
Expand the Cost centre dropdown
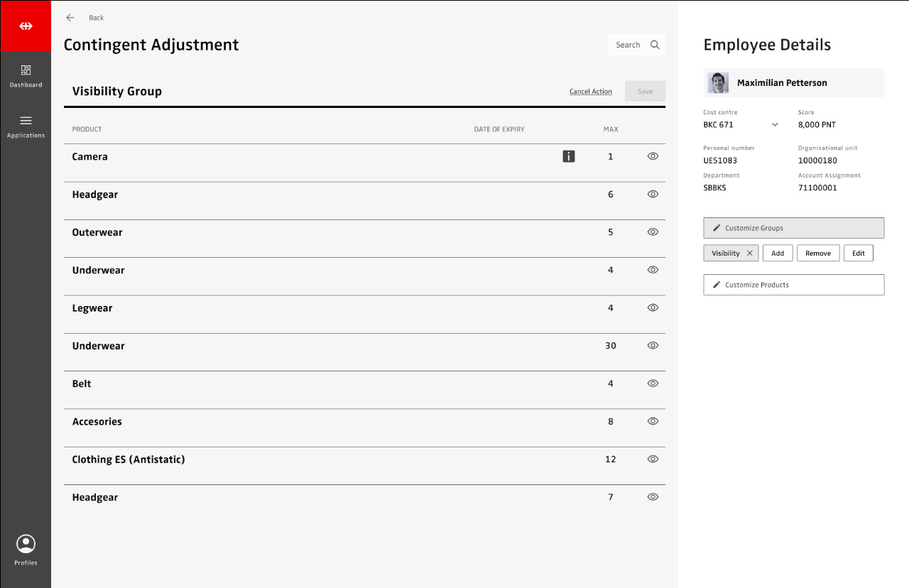[775, 125]
